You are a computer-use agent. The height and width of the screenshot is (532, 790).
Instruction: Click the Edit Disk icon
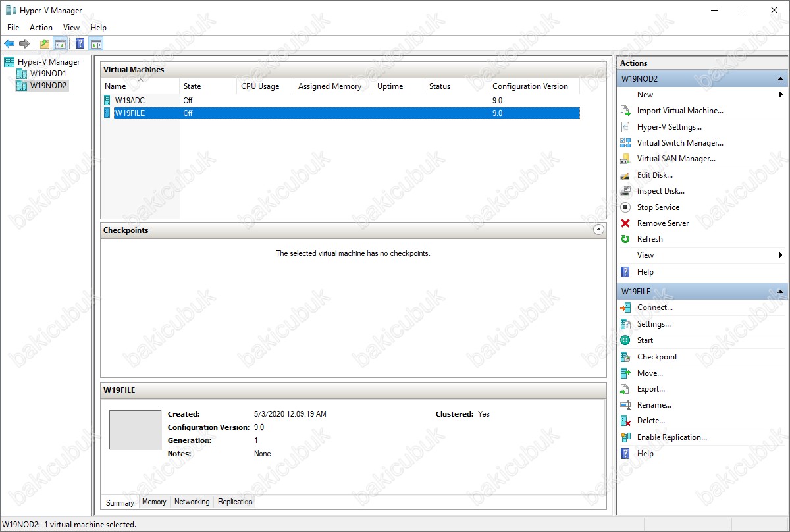[x=625, y=175]
